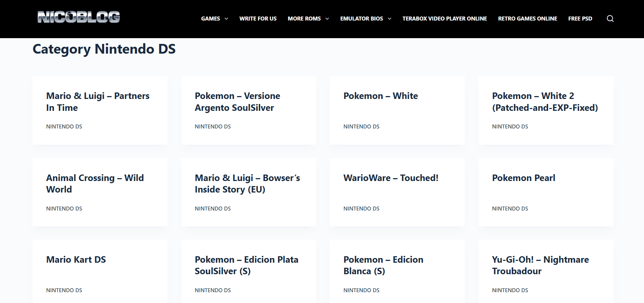Open the Pokemon Pearl post
This screenshot has height=303, width=644.
523,178
